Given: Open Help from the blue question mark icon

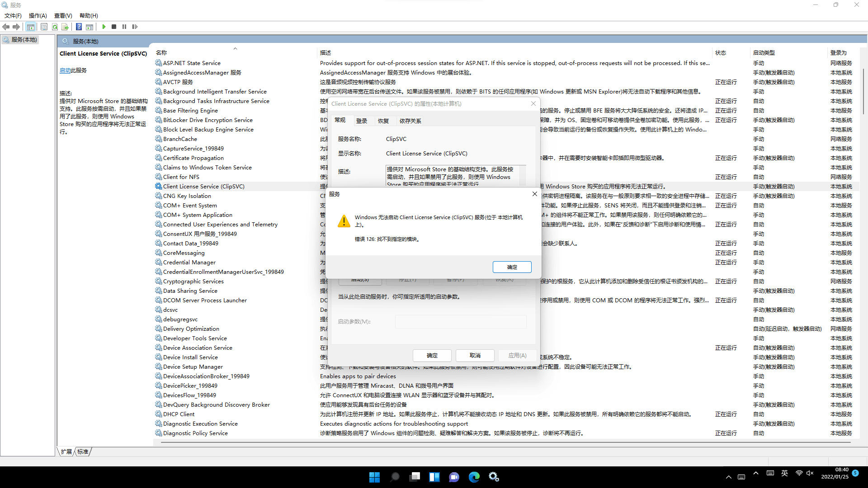Looking at the screenshot, I should pos(79,27).
